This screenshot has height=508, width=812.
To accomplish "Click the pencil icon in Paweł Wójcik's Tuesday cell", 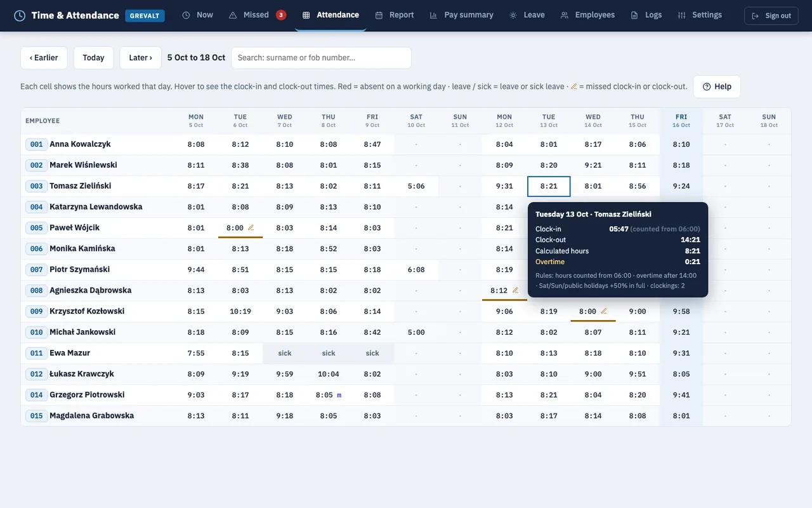I will 251,227.
